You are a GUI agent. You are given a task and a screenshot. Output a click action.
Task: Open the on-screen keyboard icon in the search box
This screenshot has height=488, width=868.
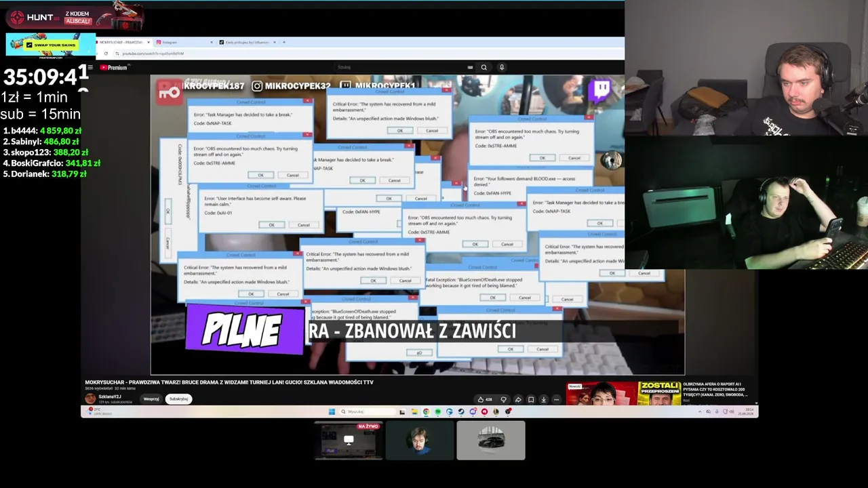coord(470,67)
